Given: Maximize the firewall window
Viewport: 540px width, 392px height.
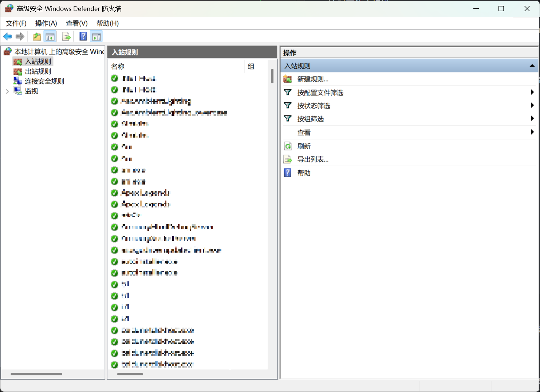Looking at the screenshot, I should pos(501,8).
